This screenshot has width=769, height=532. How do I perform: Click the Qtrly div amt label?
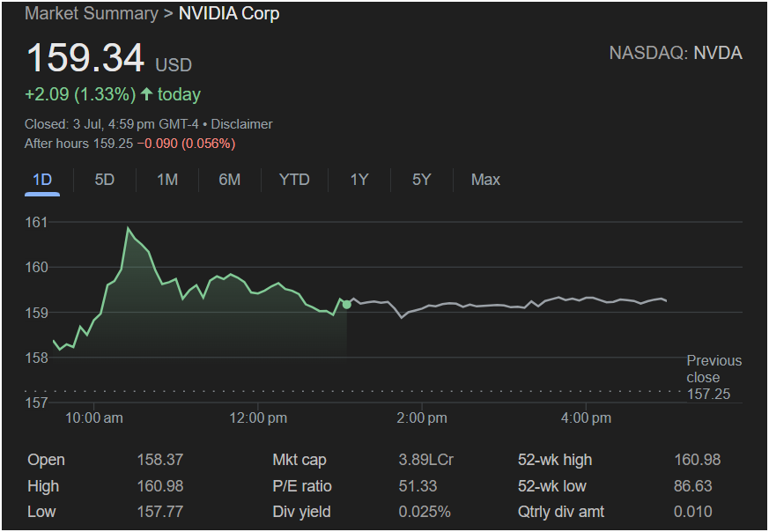[561, 512]
